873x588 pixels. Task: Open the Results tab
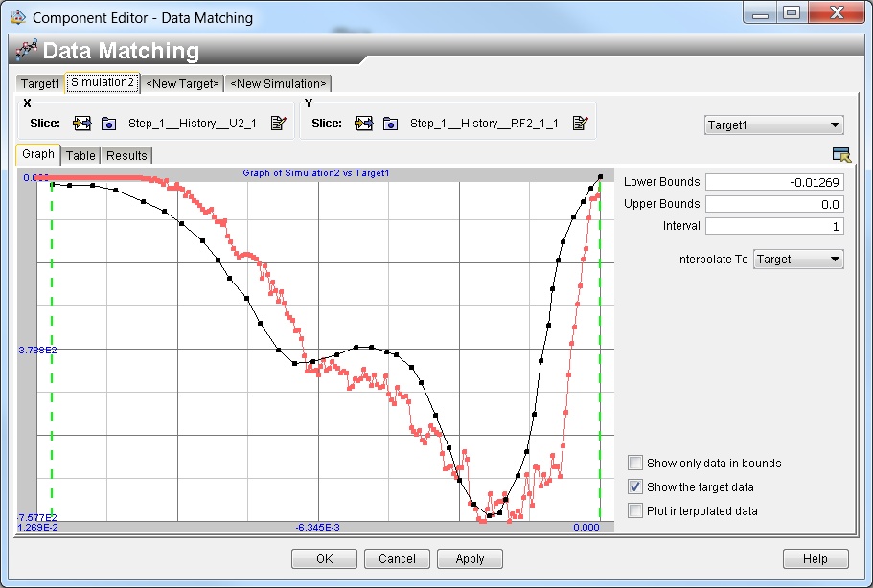pos(126,155)
